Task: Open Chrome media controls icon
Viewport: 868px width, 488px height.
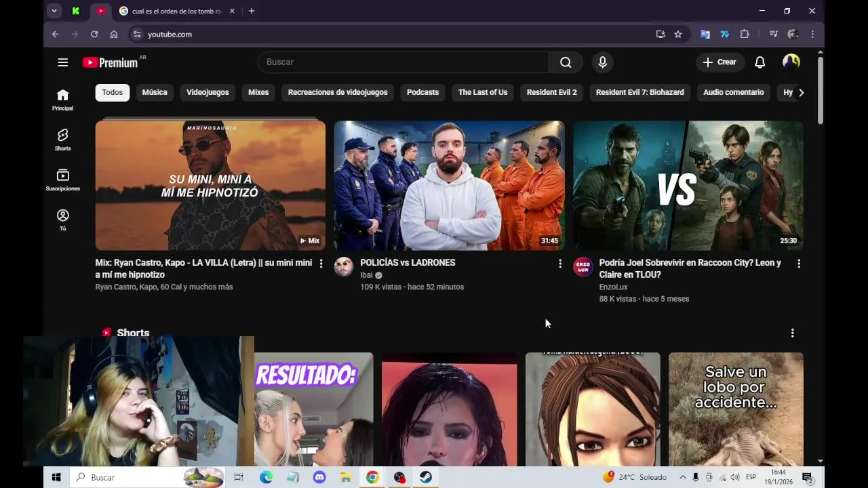Action: pyautogui.click(x=773, y=34)
